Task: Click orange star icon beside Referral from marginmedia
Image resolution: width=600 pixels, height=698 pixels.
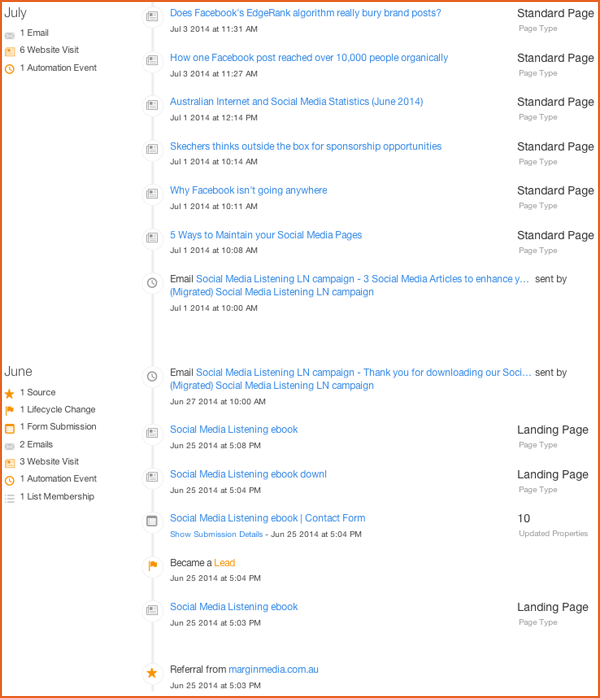Action: (x=152, y=673)
